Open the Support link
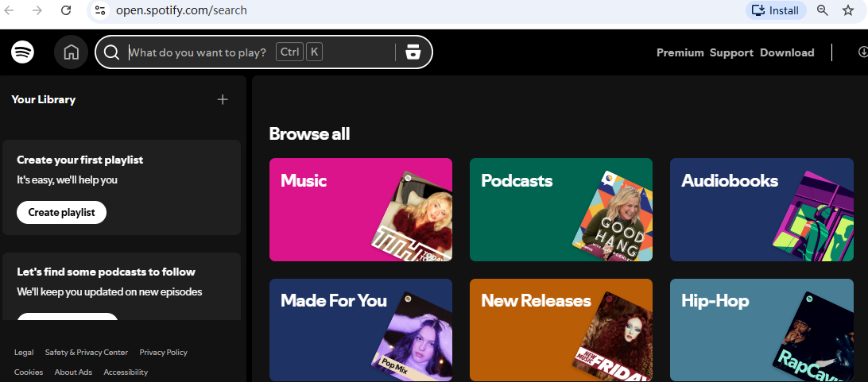The height and width of the screenshot is (382, 868). click(x=731, y=52)
